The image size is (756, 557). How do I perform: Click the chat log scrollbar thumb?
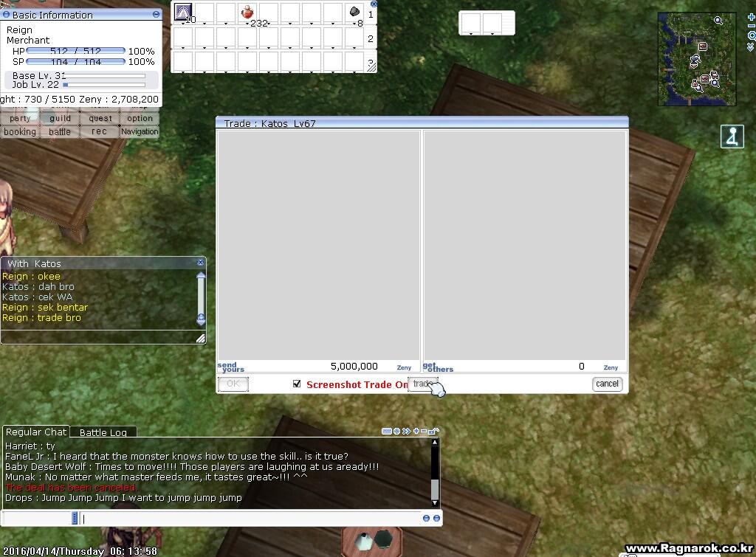(434, 489)
